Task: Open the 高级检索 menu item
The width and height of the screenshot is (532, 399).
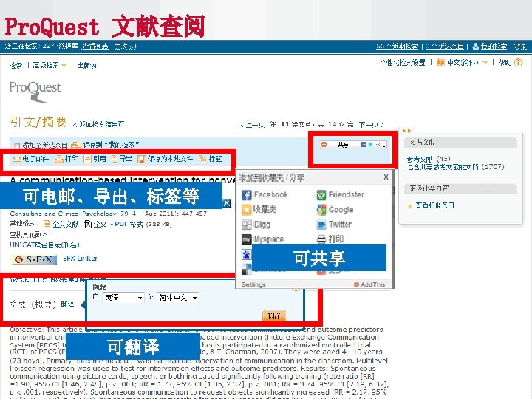Action: click(x=46, y=65)
